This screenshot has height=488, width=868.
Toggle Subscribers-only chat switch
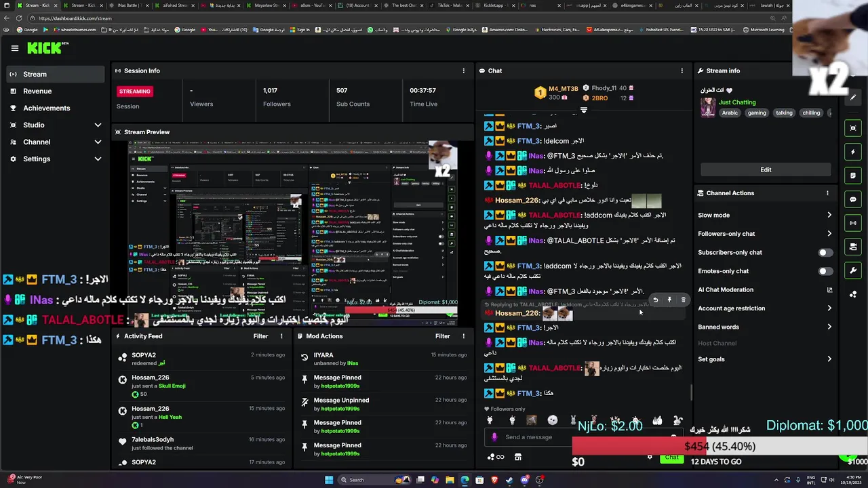(825, 253)
